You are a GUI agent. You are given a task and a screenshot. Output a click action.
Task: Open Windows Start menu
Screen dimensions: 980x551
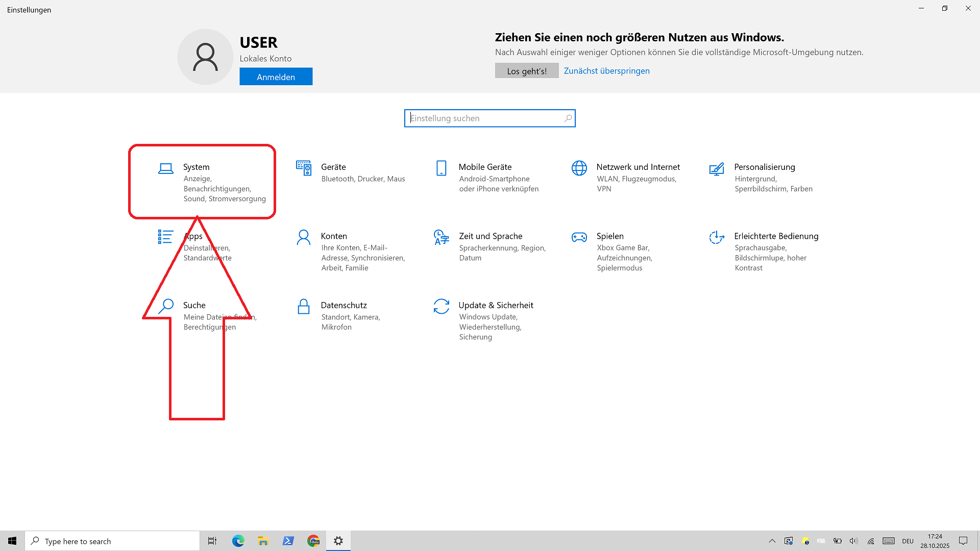tap(12, 541)
